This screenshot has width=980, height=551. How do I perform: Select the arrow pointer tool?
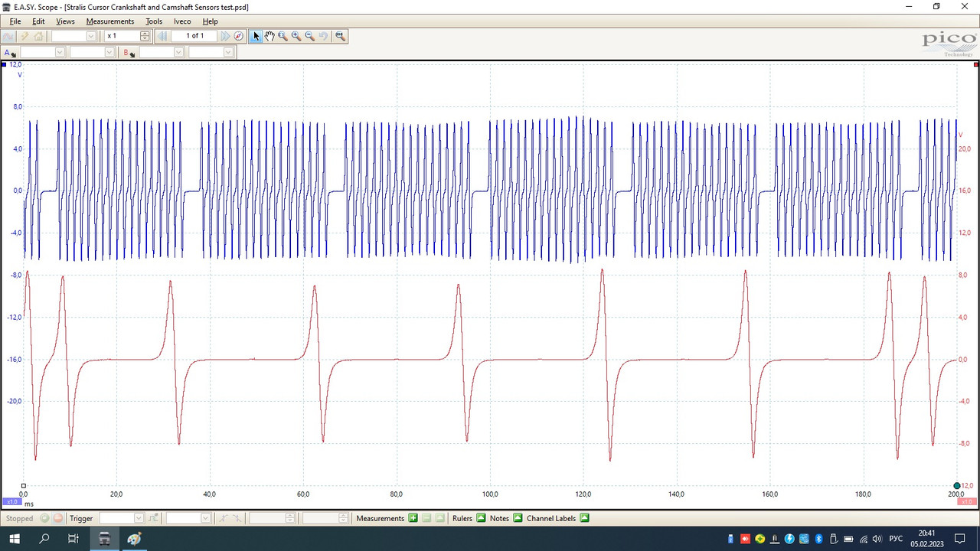tap(256, 36)
